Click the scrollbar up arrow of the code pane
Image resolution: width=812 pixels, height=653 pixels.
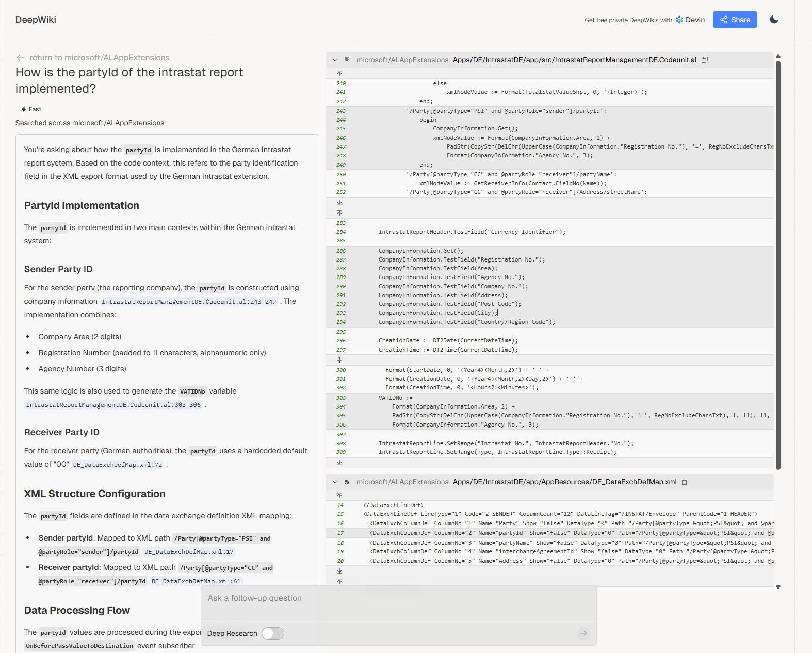coord(778,56)
